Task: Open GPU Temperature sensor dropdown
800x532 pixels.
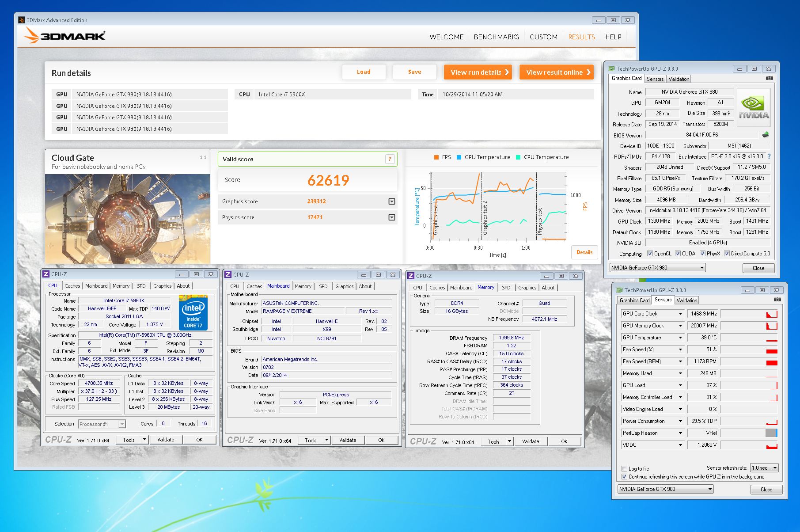Action: coord(680,338)
